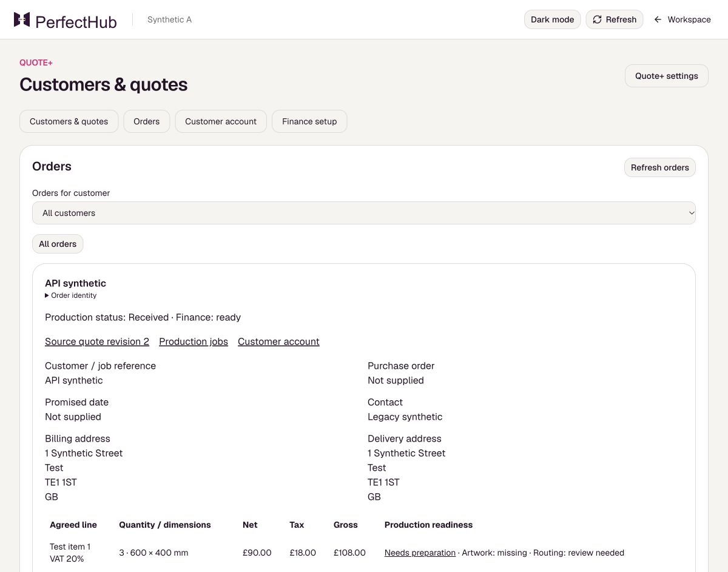
Task: Select the Tax column header
Action: tap(297, 525)
